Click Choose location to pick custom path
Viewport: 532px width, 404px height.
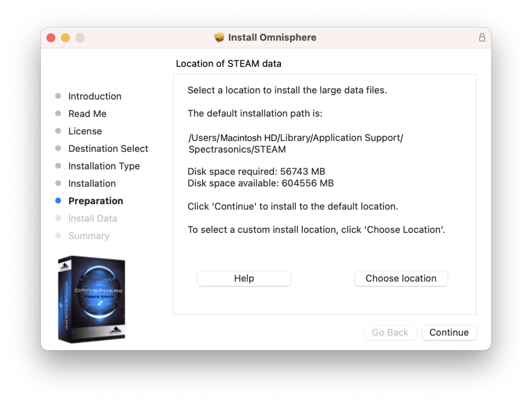[x=401, y=278]
